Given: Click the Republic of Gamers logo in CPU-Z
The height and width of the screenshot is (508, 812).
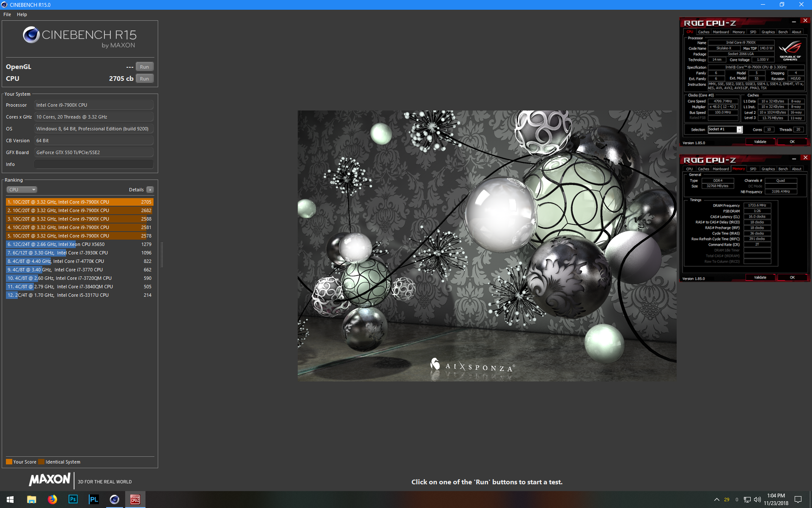Looking at the screenshot, I should [790, 50].
